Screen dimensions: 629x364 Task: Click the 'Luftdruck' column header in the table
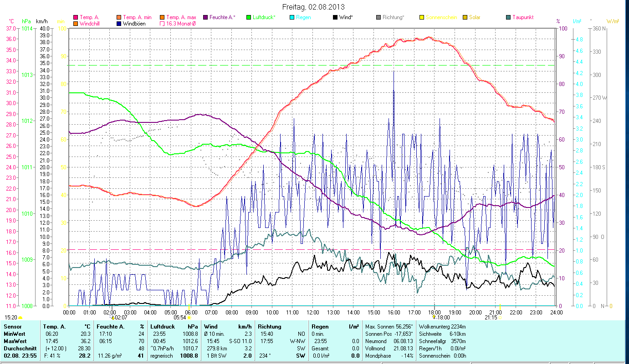[163, 327]
